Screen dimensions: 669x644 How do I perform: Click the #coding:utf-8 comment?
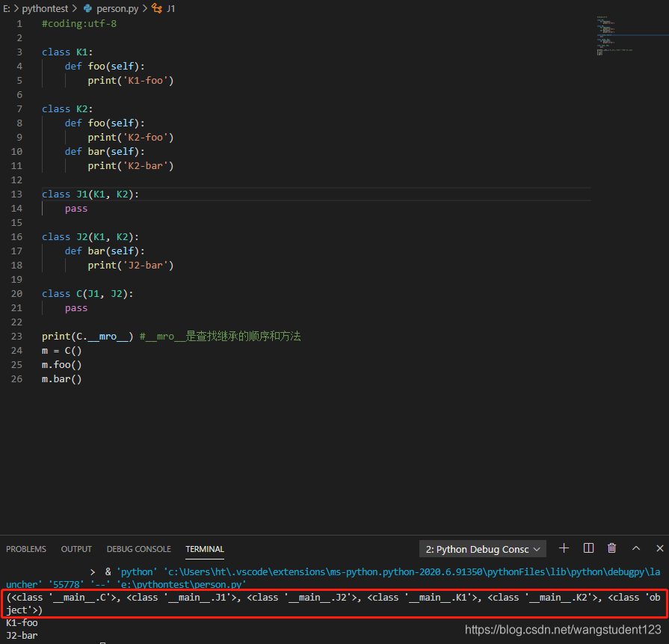(79, 23)
